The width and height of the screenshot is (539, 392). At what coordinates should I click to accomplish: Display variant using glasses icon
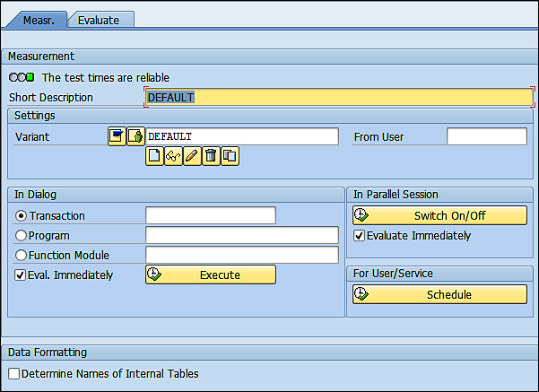coord(173,156)
